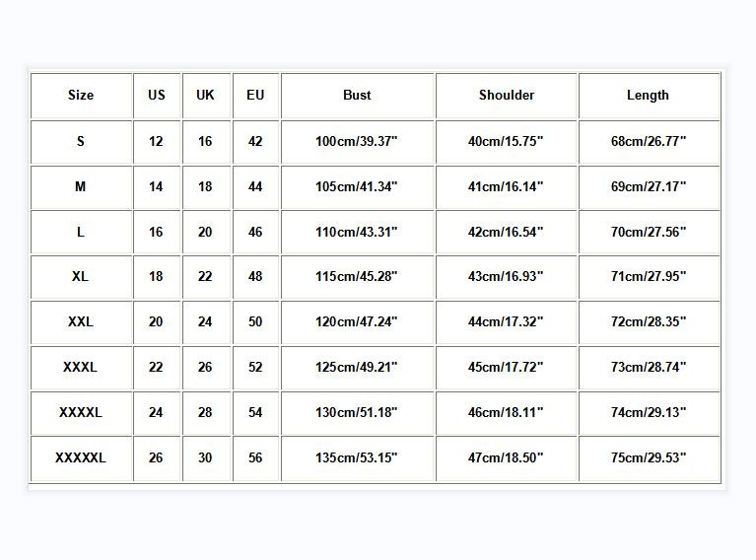The height and width of the screenshot is (560, 756).
Task: Click the Shoulder column header
Action: 507,96
